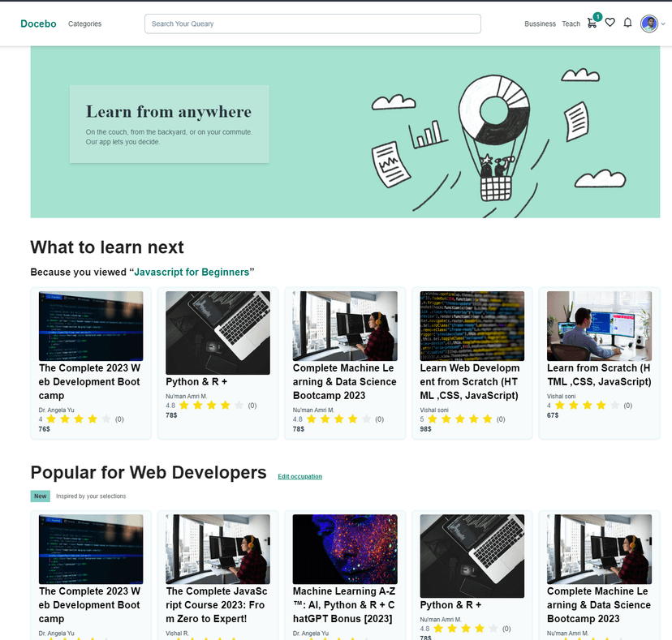Screen dimensions: 672x640
Task: Open the Bussiness menu item
Action: tap(540, 24)
